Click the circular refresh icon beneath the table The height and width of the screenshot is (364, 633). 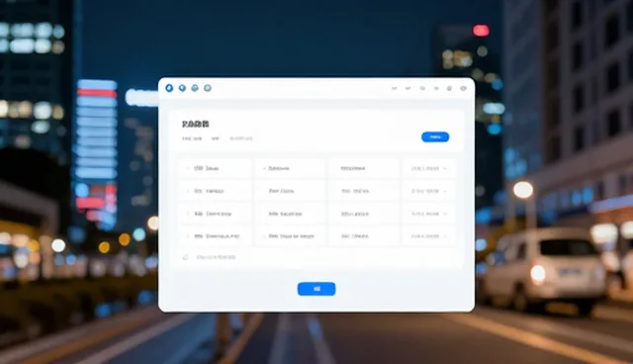[x=186, y=257]
